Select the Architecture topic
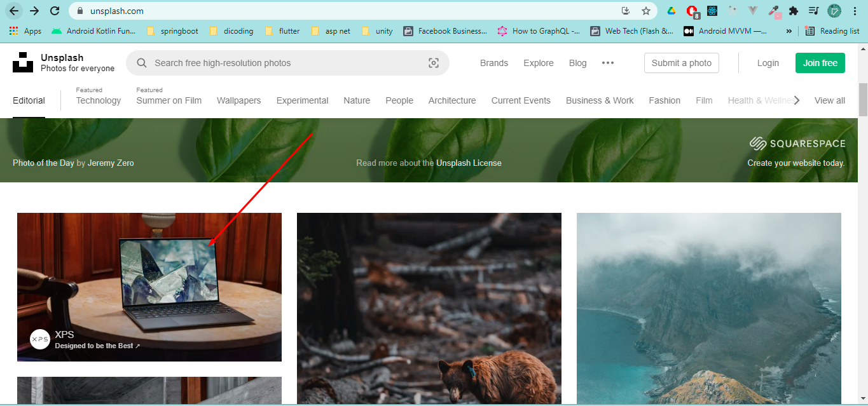The image size is (868, 406). tap(452, 100)
